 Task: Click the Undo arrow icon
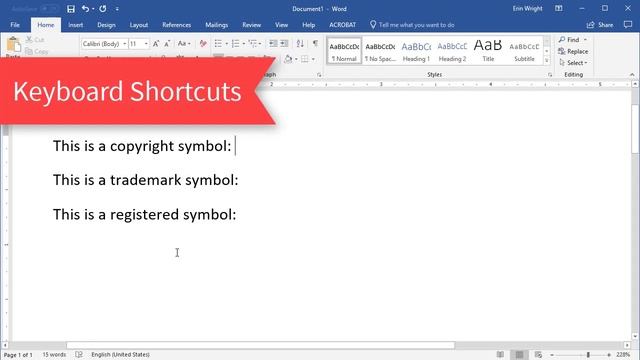coord(85,9)
